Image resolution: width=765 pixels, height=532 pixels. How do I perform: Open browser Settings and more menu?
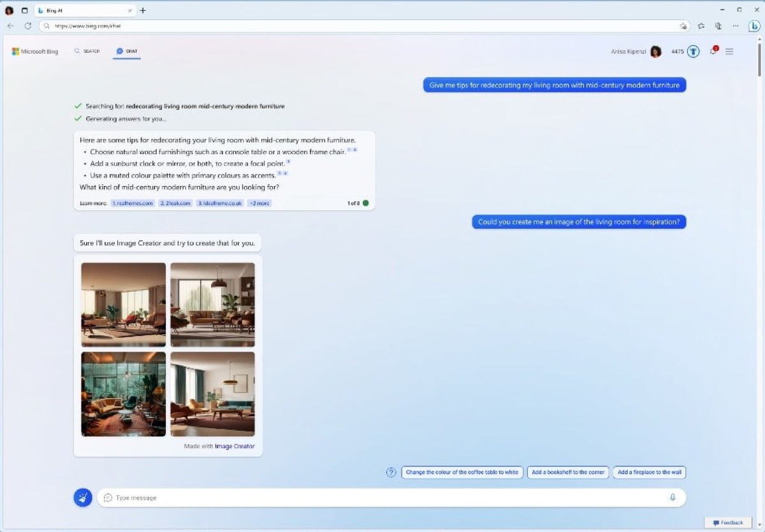click(736, 26)
